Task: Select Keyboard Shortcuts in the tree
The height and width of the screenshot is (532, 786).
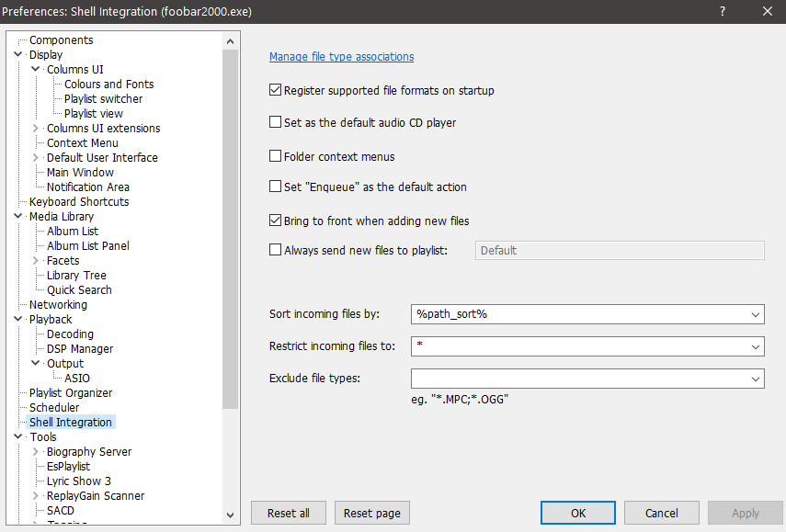Action: click(79, 202)
